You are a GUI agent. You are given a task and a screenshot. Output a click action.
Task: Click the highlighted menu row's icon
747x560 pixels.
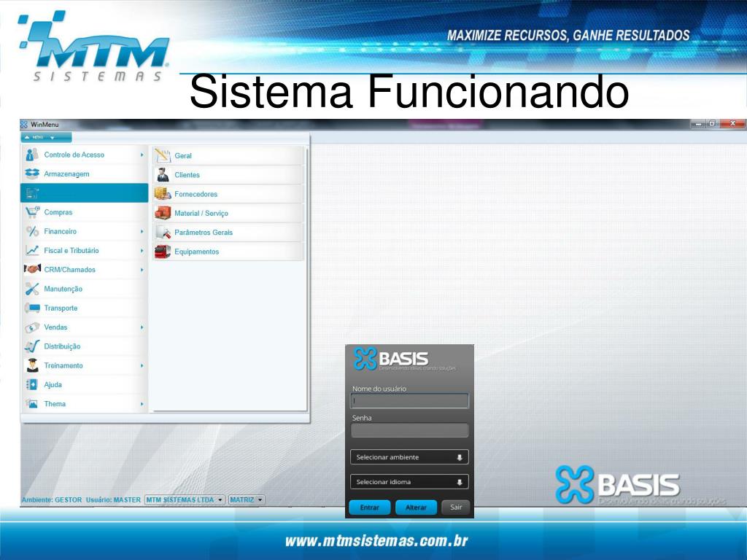click(32, 192)
